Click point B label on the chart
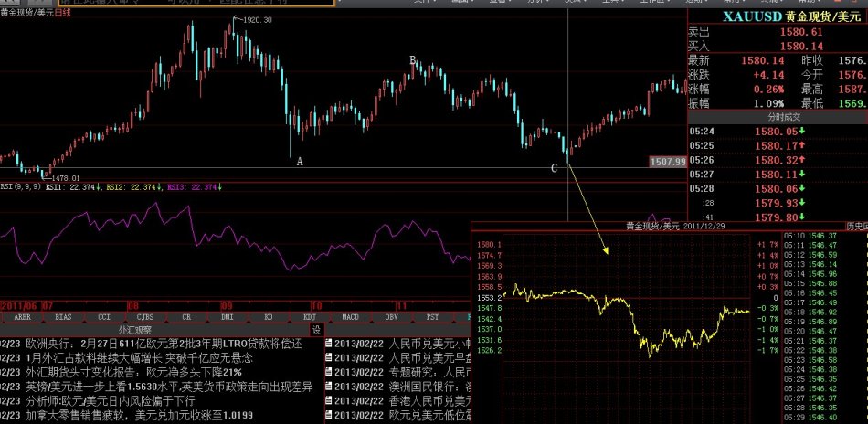The width and height of the screenshot is (868, 424). [x=412, y=59]
